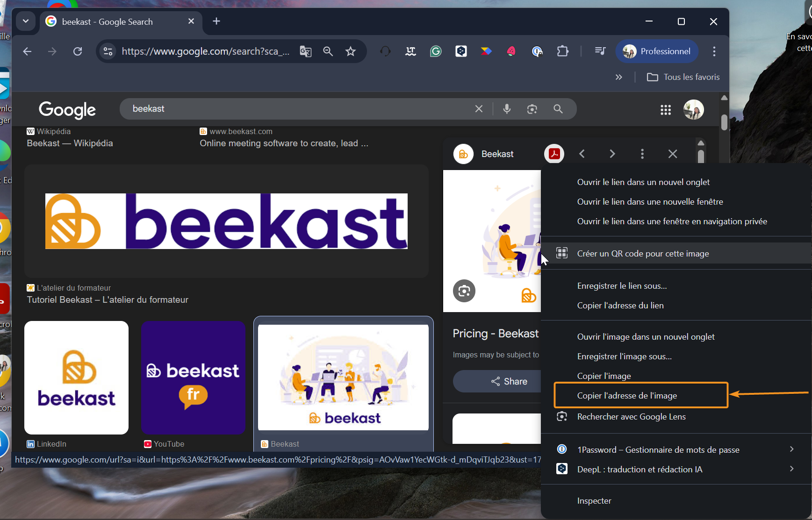812x520 pixels.
Task: Close the beekast Google Search tab
Action: pos(191,21)
